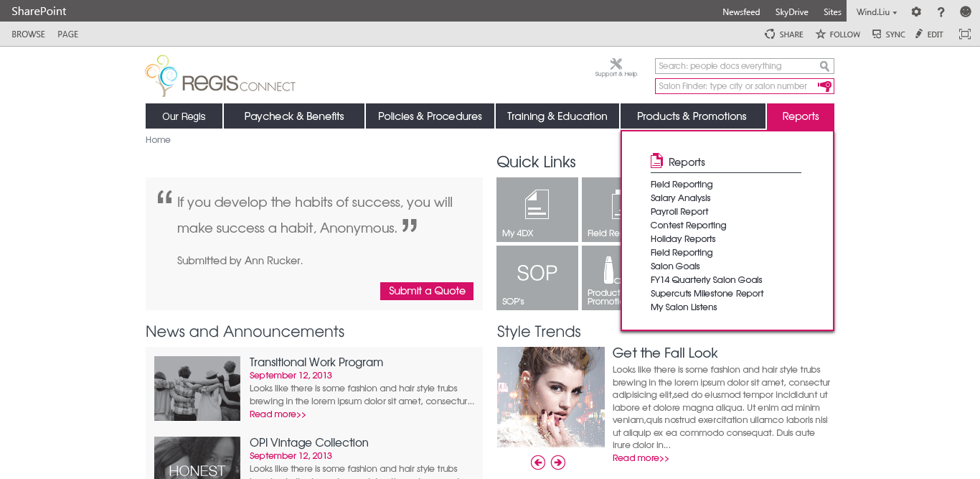The height and width of the screenshot is (479, 980).
Task: Click Transitional Work Program thumbnail image
Action: pos(197,389)
